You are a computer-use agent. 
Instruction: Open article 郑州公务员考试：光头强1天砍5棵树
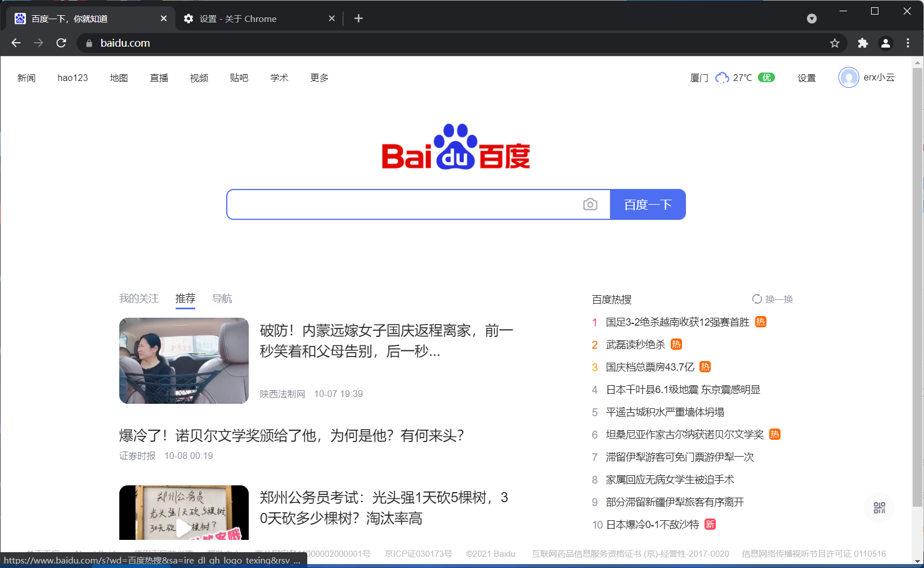tap(384, 508)
